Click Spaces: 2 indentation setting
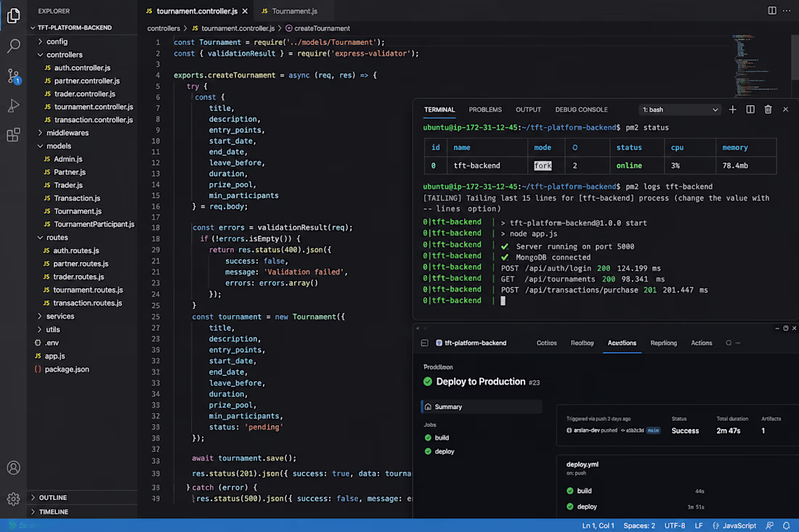This screenshot has width=799, height=532. coord(639,525)
